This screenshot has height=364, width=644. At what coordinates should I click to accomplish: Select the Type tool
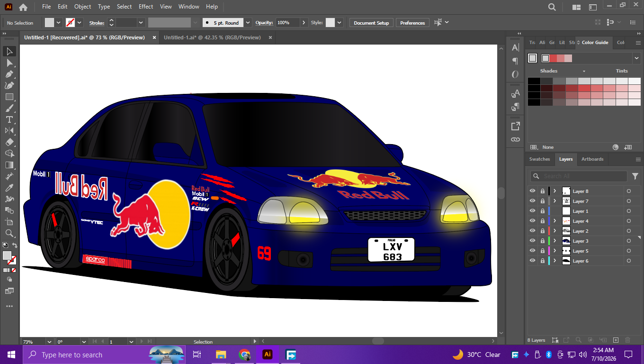click(9, 119)
